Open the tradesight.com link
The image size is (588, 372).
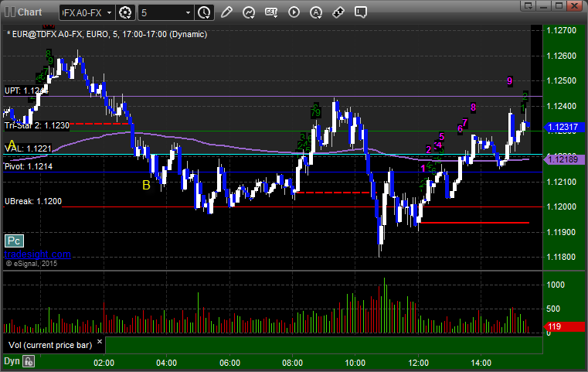point(37,254)
